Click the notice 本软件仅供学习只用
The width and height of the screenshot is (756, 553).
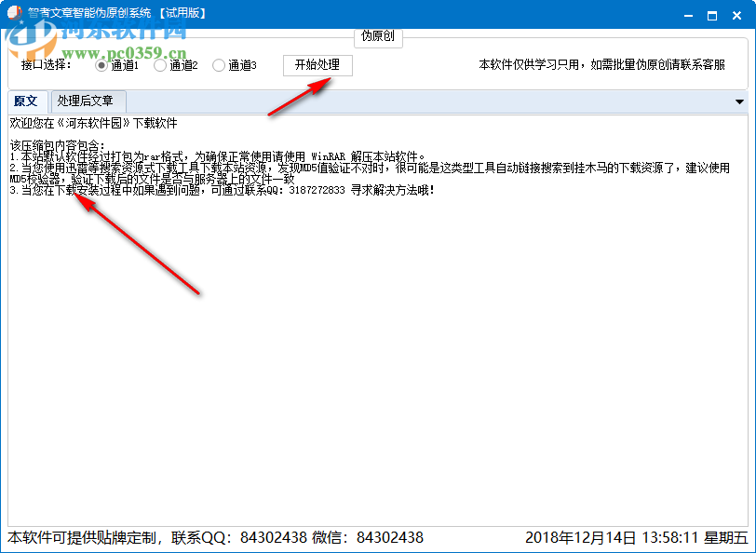click(601, 64)
